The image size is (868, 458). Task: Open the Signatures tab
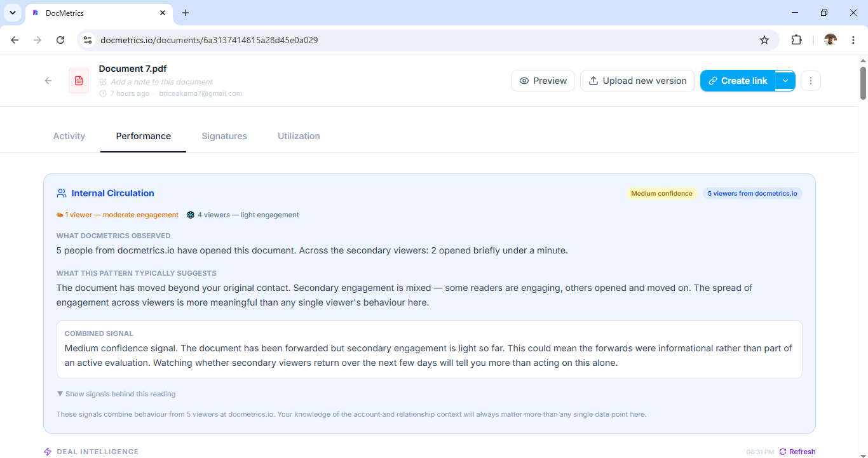(x=224, y=136)
